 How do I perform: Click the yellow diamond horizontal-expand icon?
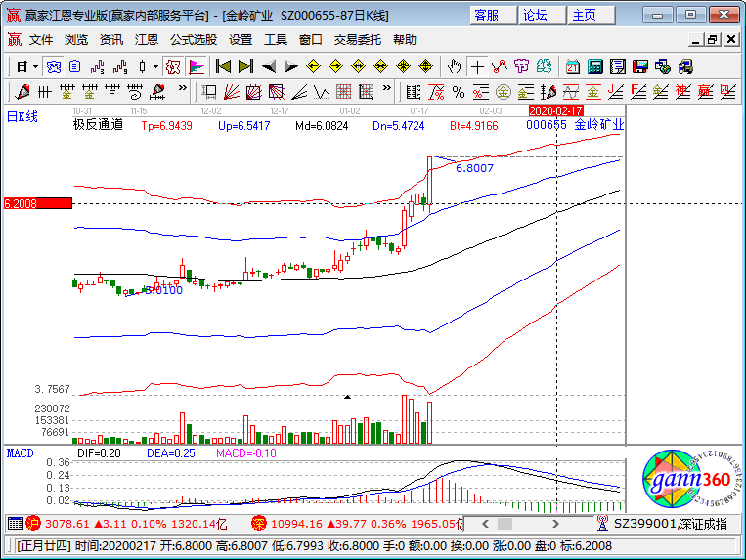[x=358, y=66]
